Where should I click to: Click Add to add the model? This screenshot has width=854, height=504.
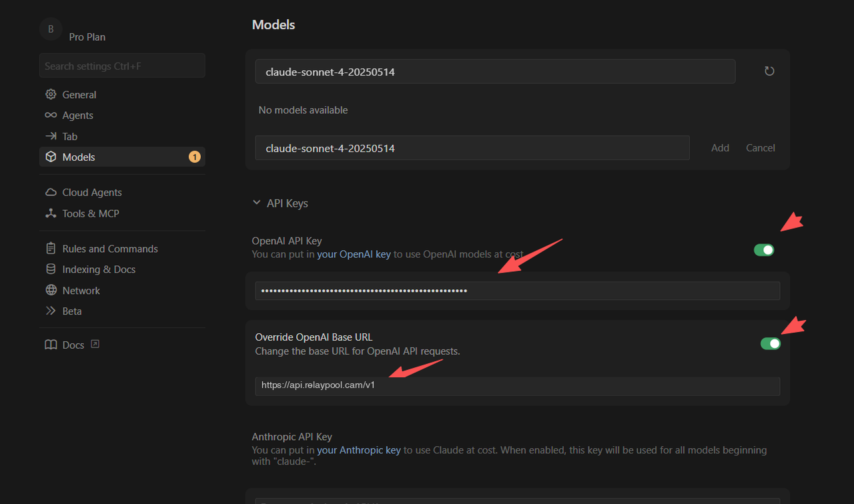coord(720,148)
